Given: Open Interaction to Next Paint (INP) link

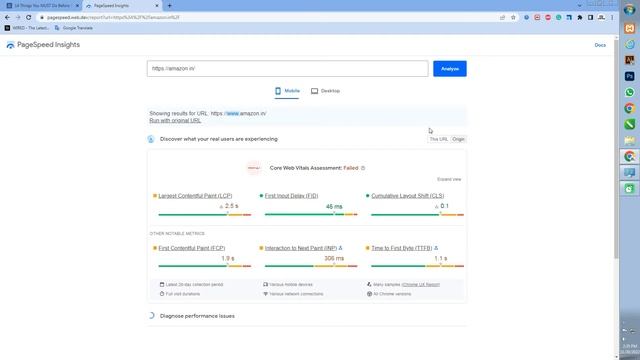Looking at the screenshot, I should click(x=301, y=248).
